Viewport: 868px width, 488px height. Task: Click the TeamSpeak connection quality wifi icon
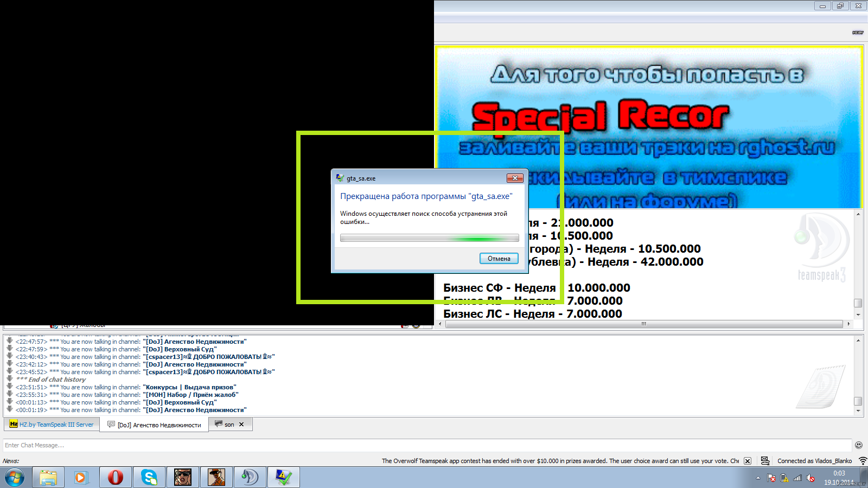863,461
